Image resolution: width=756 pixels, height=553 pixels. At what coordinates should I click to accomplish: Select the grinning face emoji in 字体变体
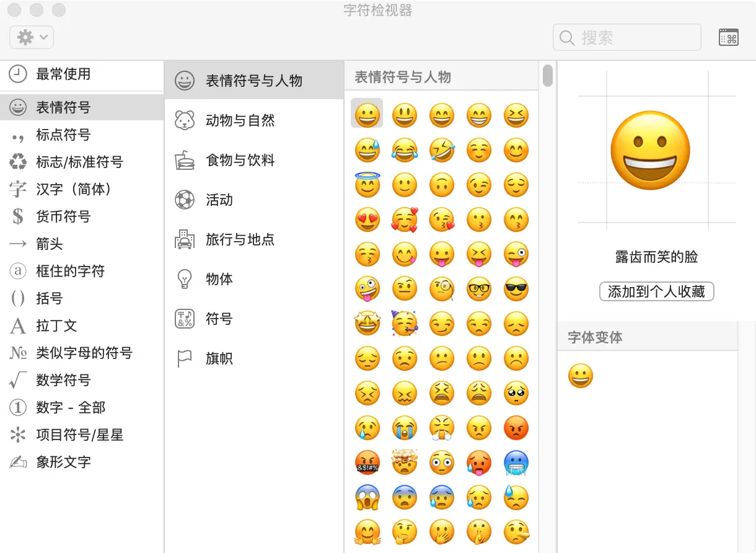click(x=581, y=376)
